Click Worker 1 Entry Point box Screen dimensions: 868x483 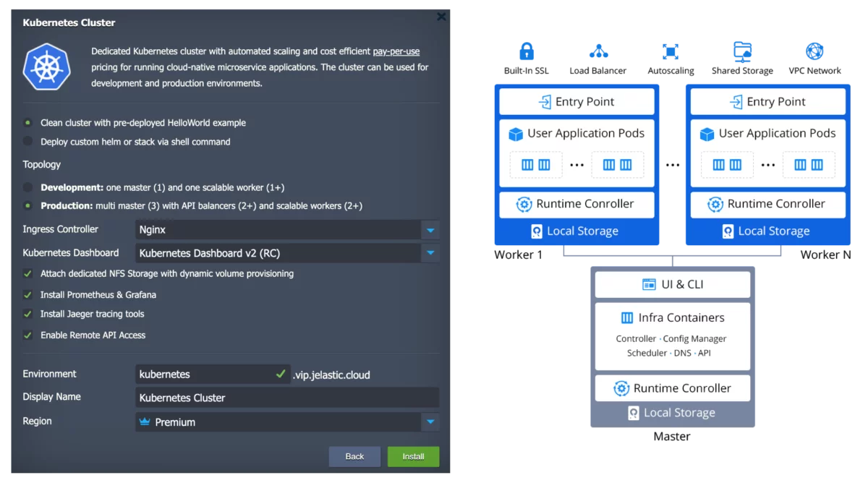(x=576, y=102)
